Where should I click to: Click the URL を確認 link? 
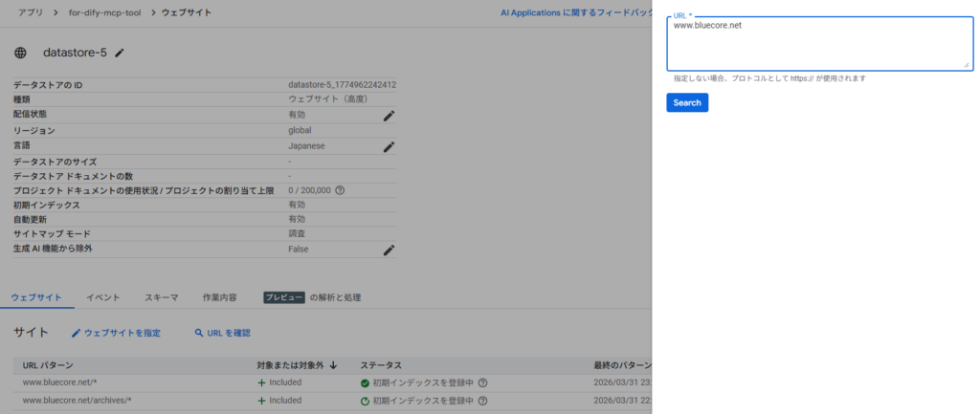[222, 333]
